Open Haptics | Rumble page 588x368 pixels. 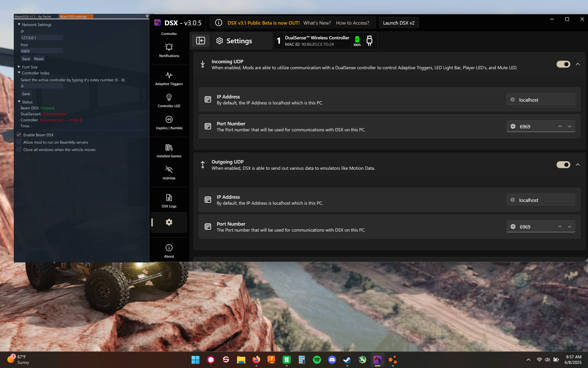pyautogui.click(x=169, y=123)
